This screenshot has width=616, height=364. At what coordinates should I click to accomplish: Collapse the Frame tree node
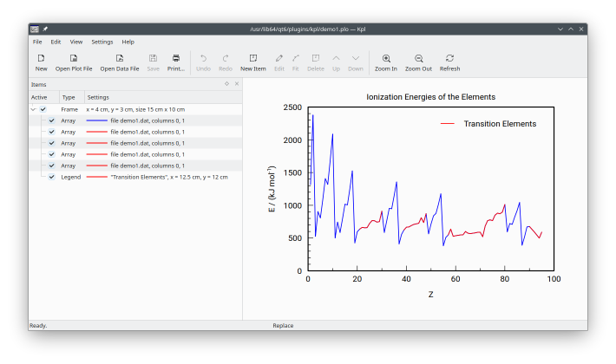[34, 109]
